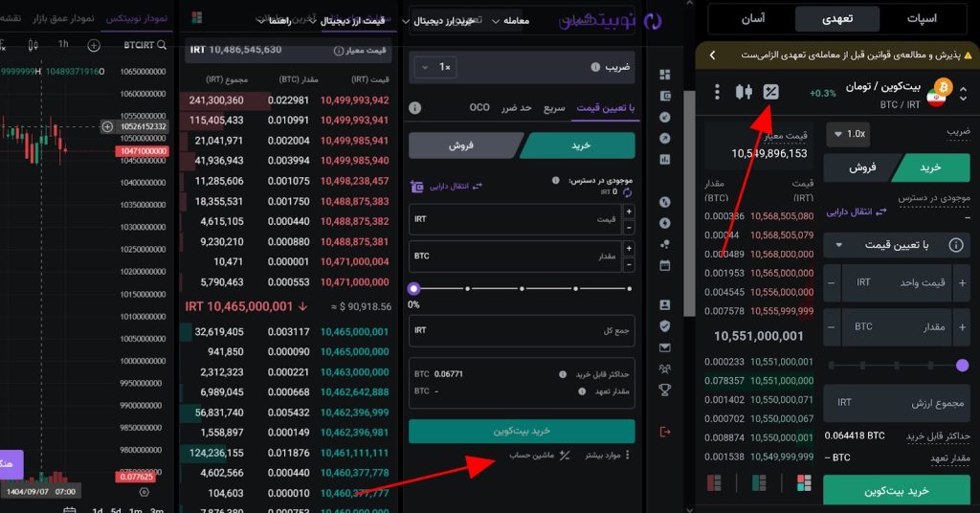Open the mail envelope icon in sidebar
Viewport: 980px width, 513px height.
[x=665, y=347]
